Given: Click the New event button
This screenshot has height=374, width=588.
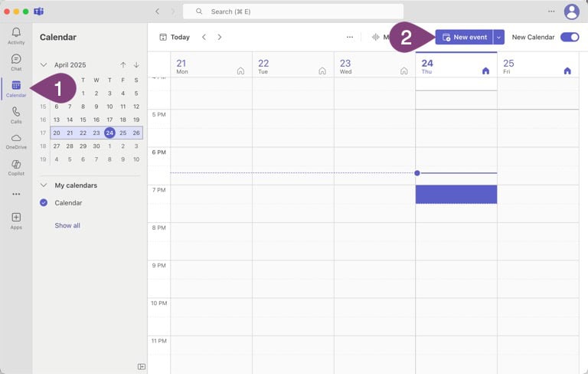Looking at the screenshot, I should (464, 38).
